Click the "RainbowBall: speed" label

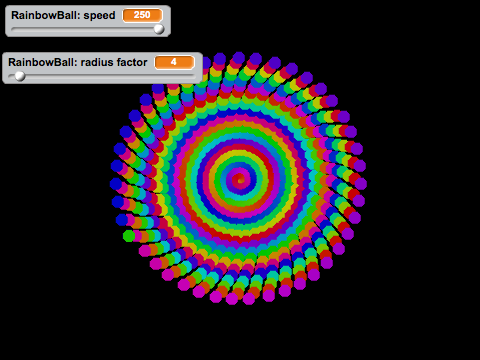(63, 15)
